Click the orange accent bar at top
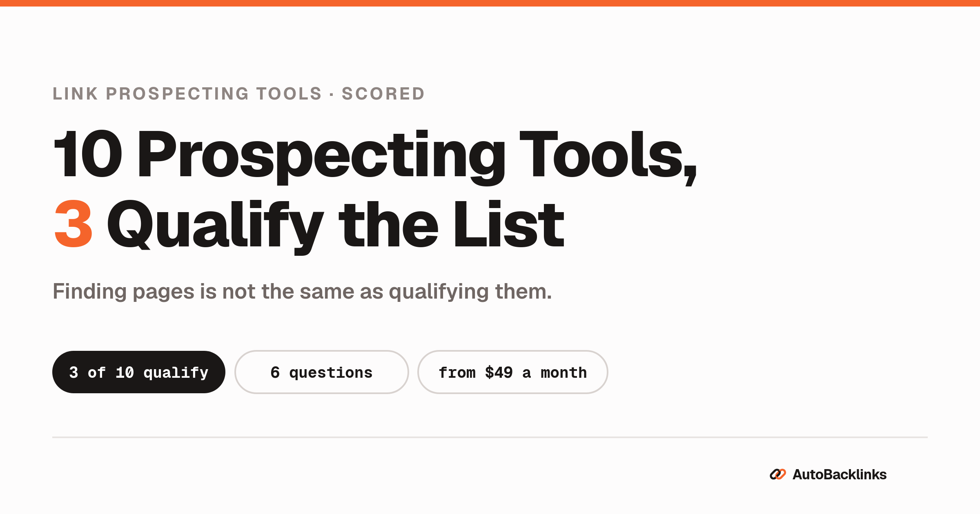The width and height of the screenshot is (980, 514). click(x=490, y=3)
